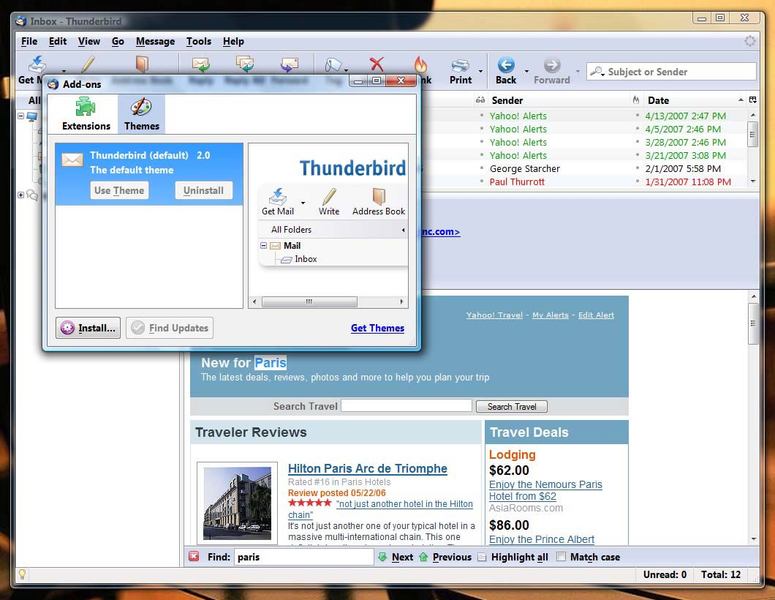This screenshot has height=600, width=775.
Task: Click the grayed Forward navigation arrow icon
Action: [552, 65]
